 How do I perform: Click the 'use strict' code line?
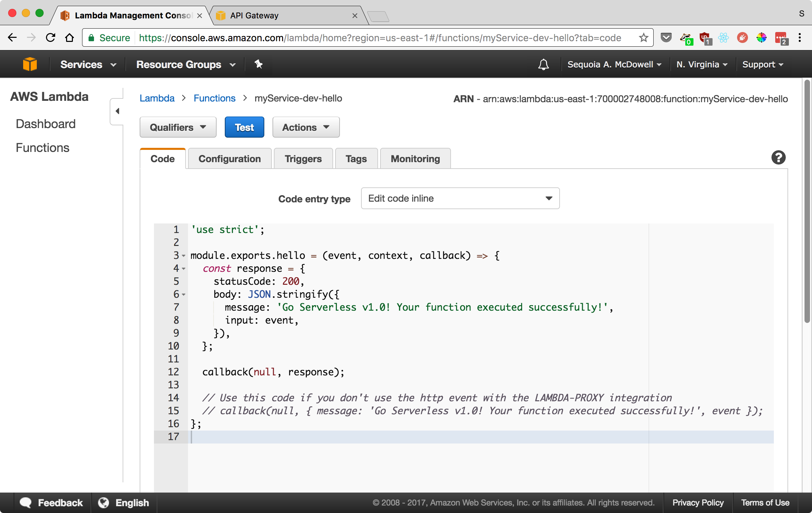click(x=228, y=230)
